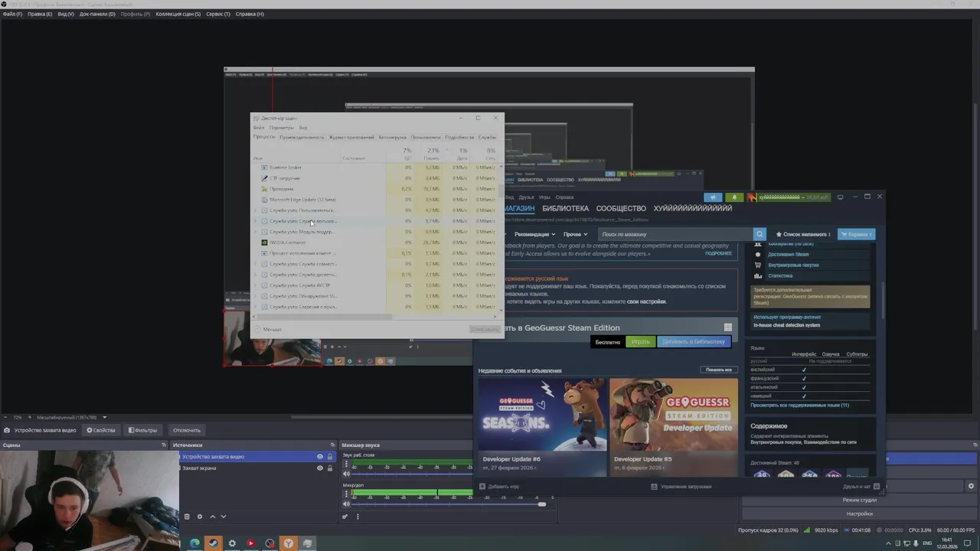This screenshot has height=551, width=980.
Task: Remove selected source with trash icon
Action: coord(187,517)
